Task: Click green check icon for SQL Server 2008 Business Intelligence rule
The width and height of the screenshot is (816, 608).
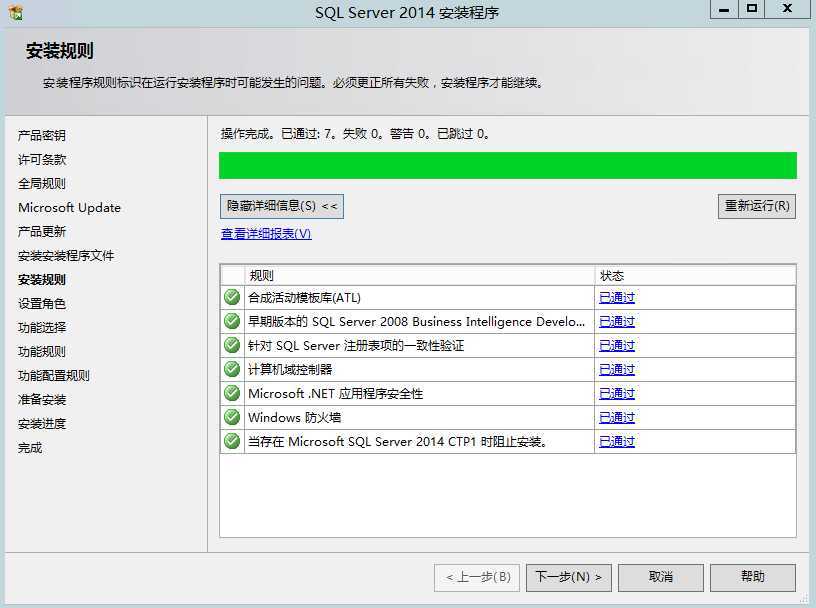Action: 232,321
